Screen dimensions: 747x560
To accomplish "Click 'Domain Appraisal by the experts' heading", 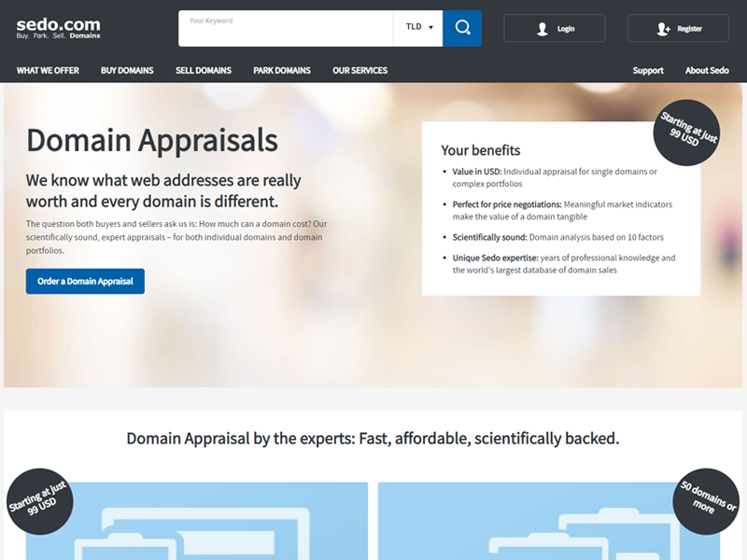I will tap(373, 439).
